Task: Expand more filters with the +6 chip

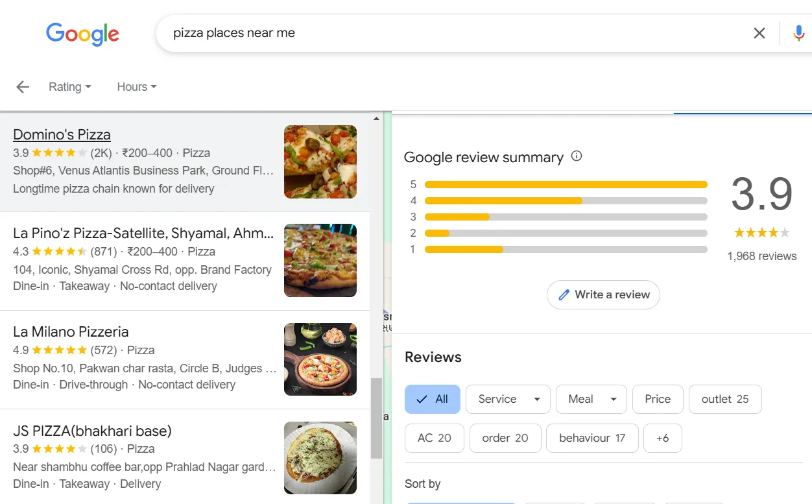Action: pyautogui.click(x=662, y=438)
